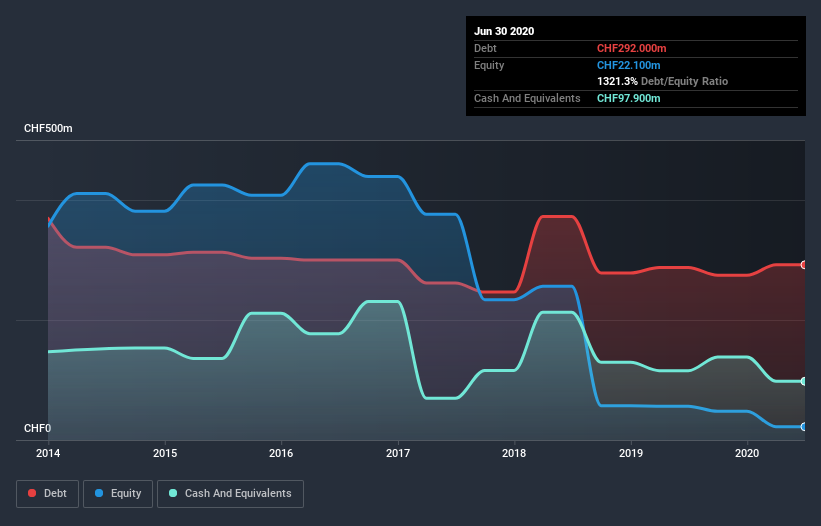This screenshot has height=526, width=821.
Task: Click the 2017 x-axis label
Action: (x=398, y=453)
